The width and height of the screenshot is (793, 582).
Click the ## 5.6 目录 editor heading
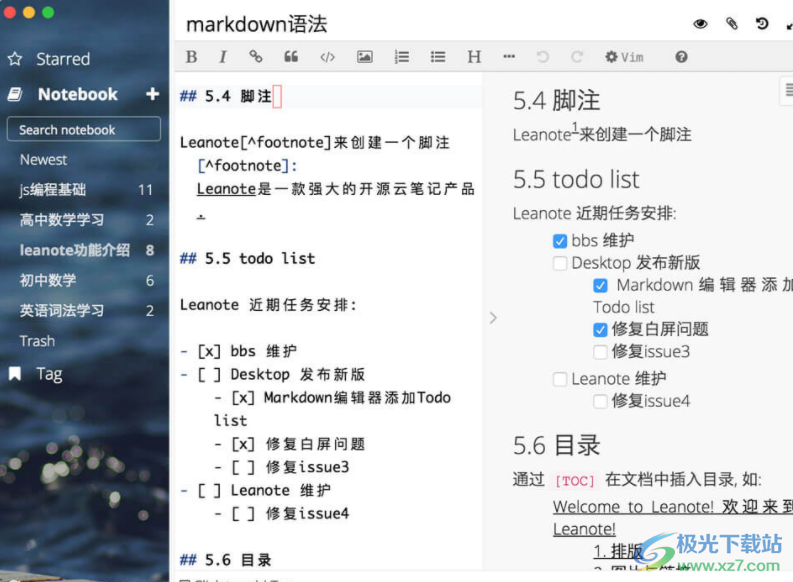pos(226,560)
